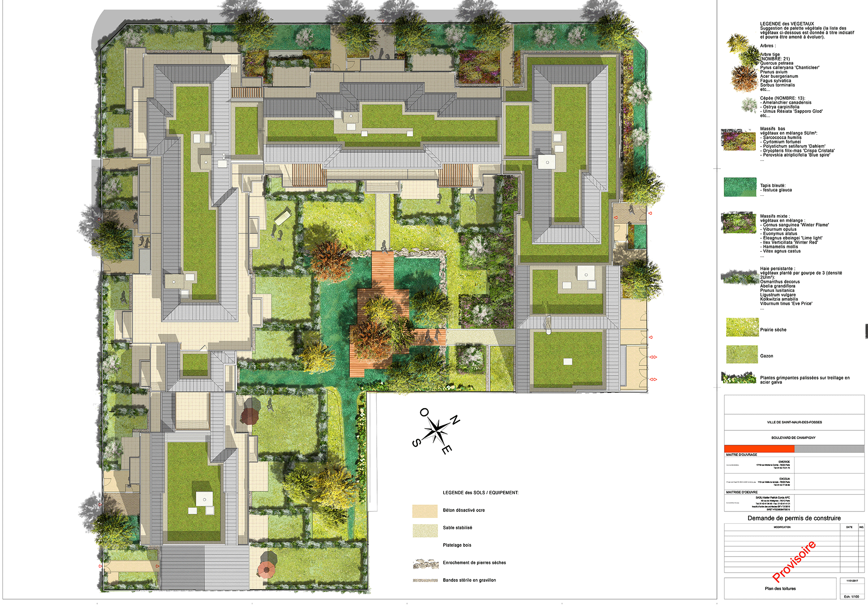The image size is (868, 616).
Task: Click the Tapis bleuté green legend swatch
Action: tap(740, 187)
